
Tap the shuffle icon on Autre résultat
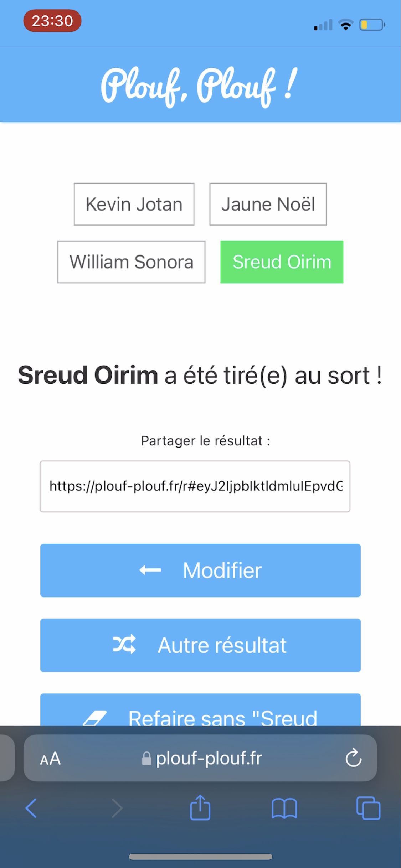[124, 644]
